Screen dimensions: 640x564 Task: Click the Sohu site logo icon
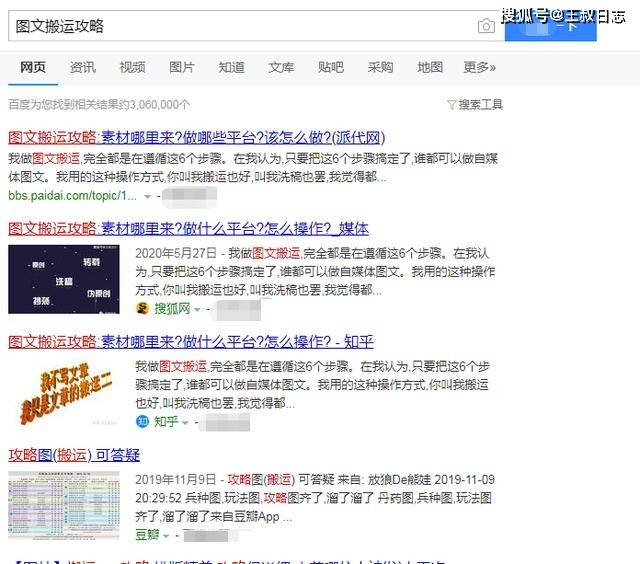point(143,309)
